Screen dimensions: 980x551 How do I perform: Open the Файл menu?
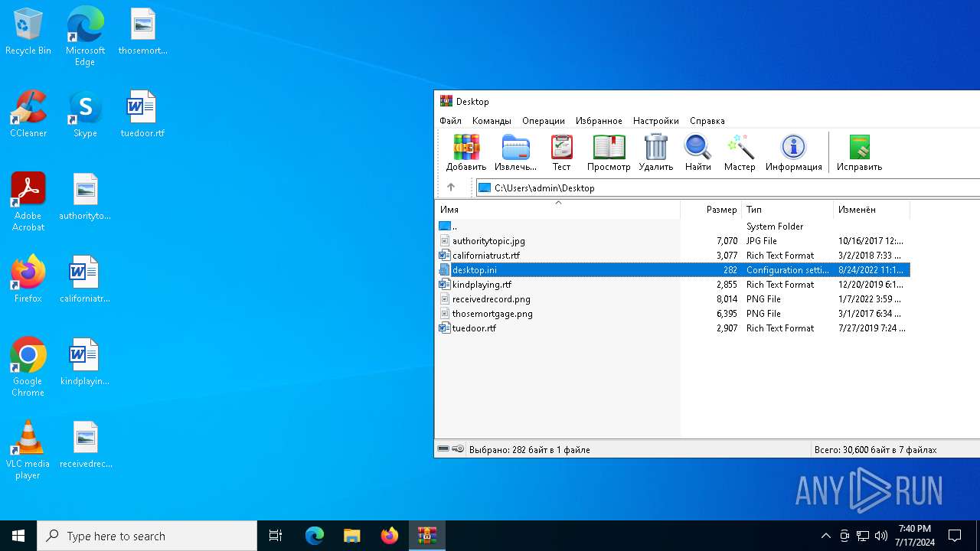(x=450, y=121)
